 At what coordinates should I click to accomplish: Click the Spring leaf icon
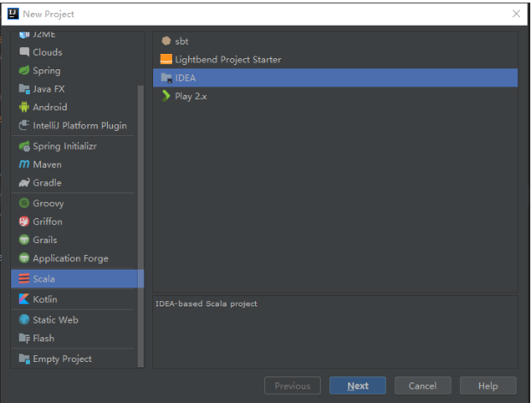point(24,70)
